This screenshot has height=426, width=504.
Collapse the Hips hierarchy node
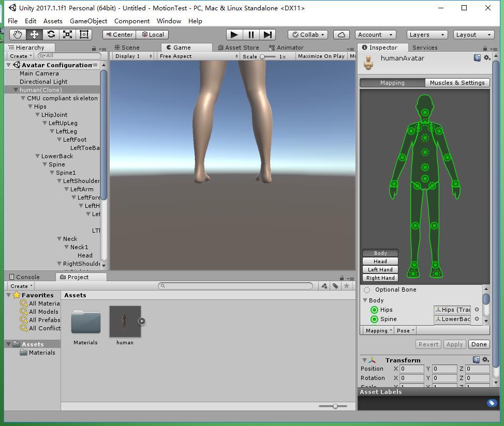pyautogui.click(x=30, y=106)
